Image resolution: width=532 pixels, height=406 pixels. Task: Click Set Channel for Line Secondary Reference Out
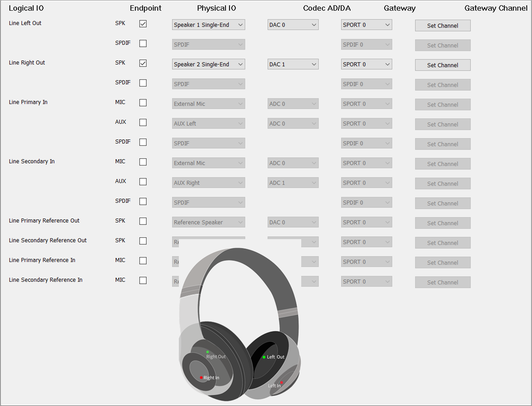point(443,243)
